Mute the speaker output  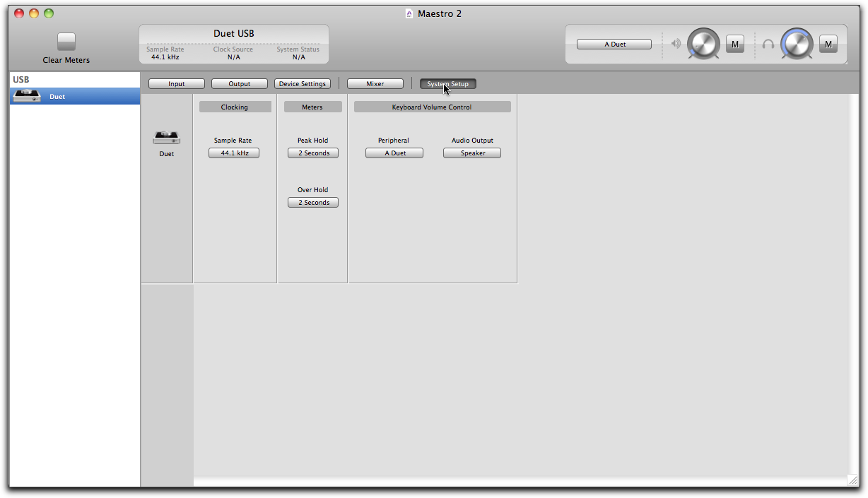pos(735,45)
